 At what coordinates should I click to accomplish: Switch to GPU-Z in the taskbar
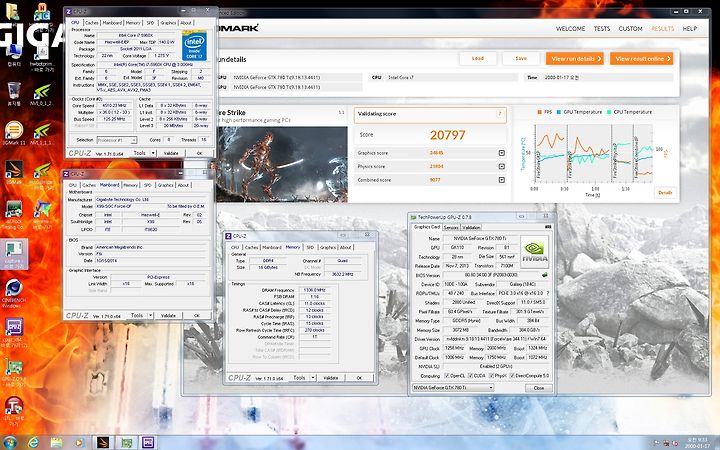pos(126,443)
